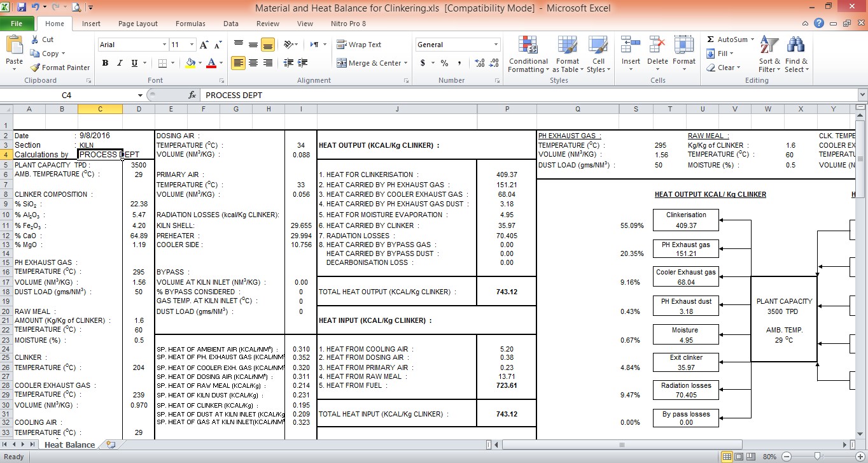This screenshot has height=463, width=868.
Task: Click the Top Align icon
Action: coord(238,45)
